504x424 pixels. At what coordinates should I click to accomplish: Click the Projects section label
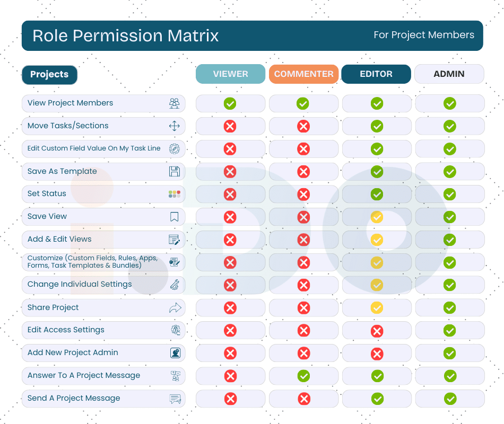(x=49, y=75)
